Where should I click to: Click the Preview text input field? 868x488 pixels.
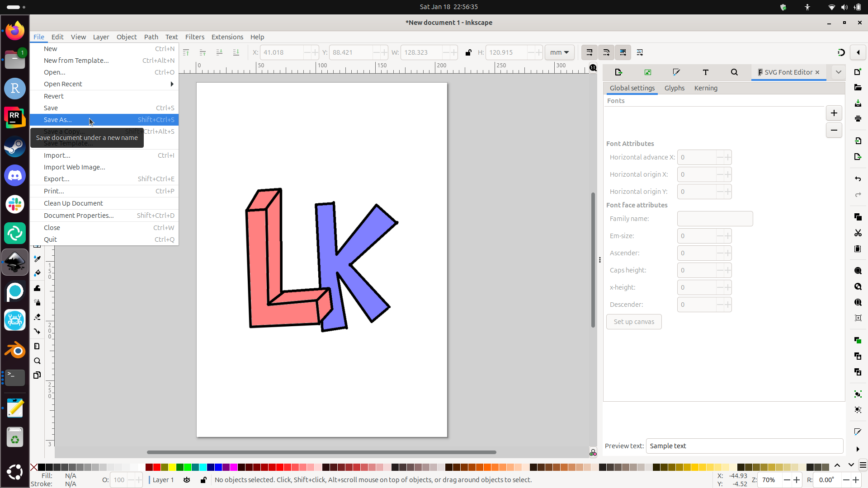point(745,446)
